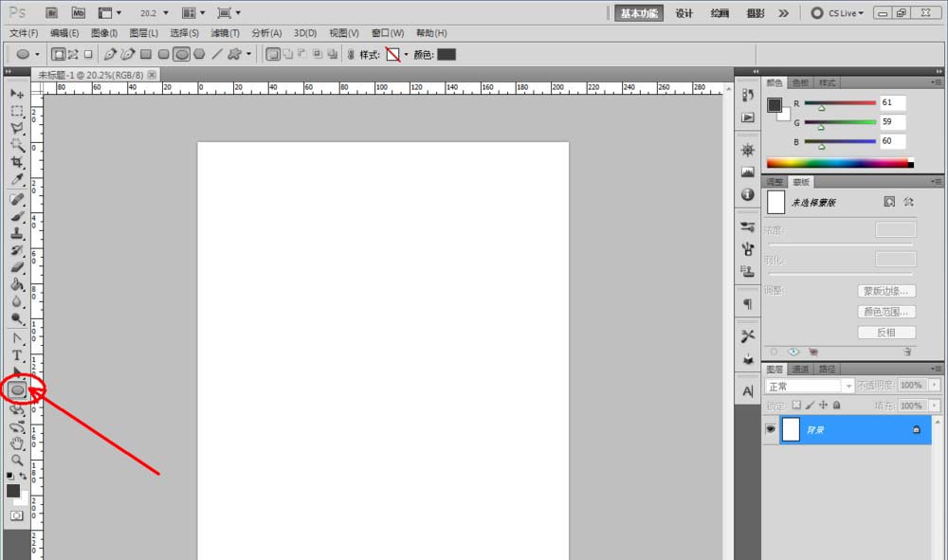
Task: Toggle background layer visibility eye
Action: (x=770, y=429)
